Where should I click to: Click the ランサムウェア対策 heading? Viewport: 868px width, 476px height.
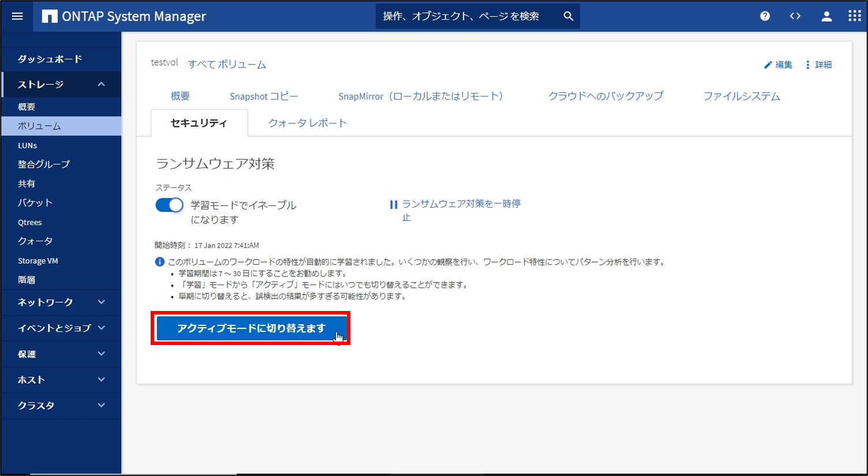pyautogui.click(x=215, y=164)
